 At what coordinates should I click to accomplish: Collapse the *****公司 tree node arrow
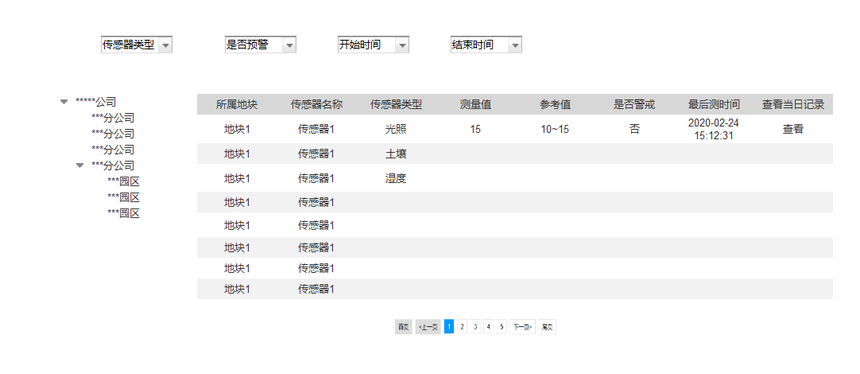64,101
